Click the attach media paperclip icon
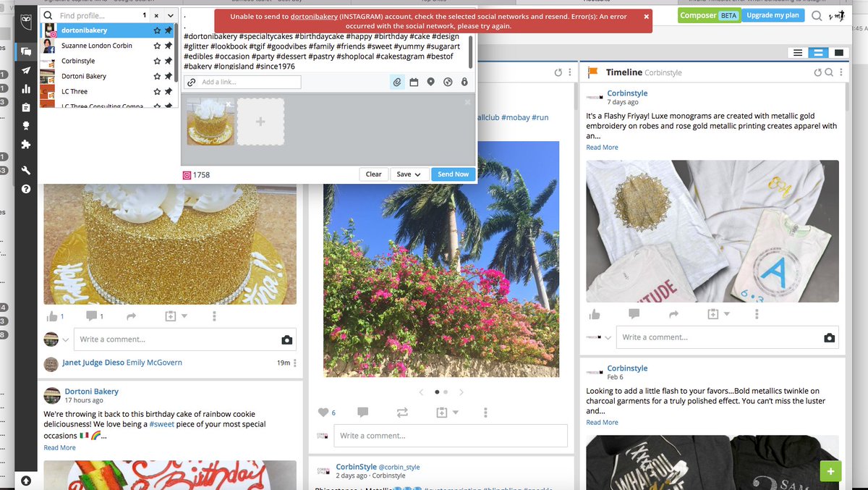 click(x=397, y=83)
